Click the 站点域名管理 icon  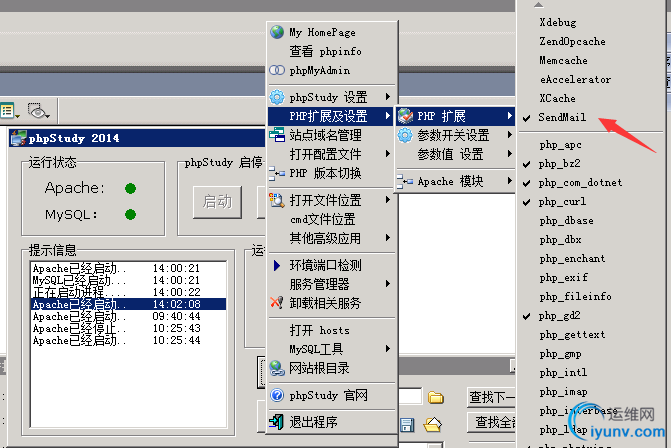(277, 135)
